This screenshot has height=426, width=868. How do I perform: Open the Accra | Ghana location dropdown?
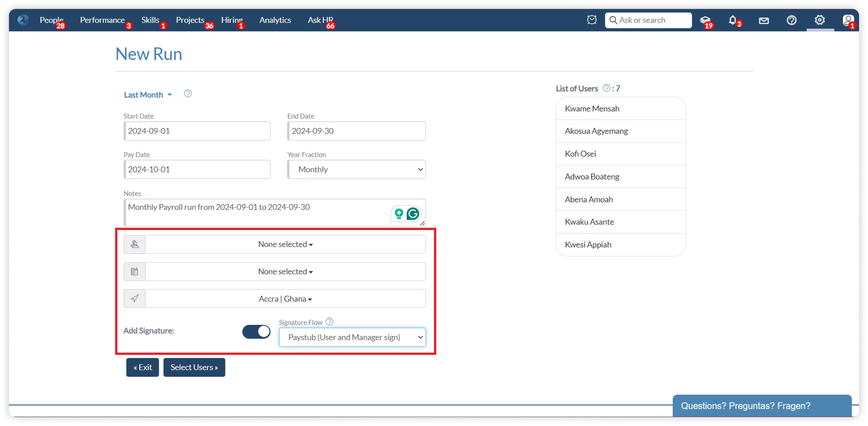tap(285, 299)
